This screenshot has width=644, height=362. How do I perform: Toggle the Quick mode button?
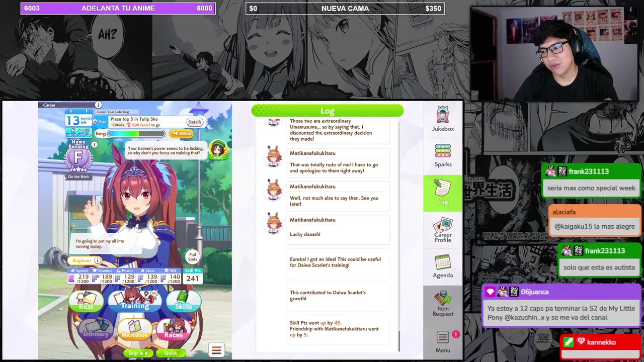point(170,353)
